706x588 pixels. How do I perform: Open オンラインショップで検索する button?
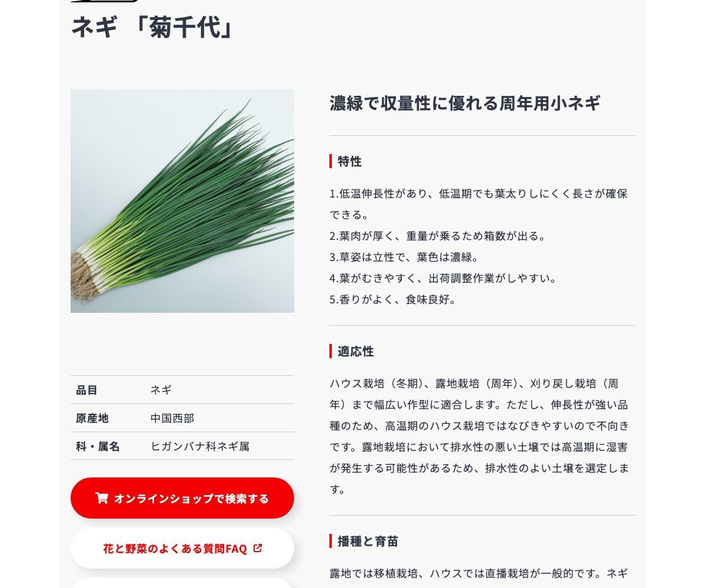pos(182,498)
